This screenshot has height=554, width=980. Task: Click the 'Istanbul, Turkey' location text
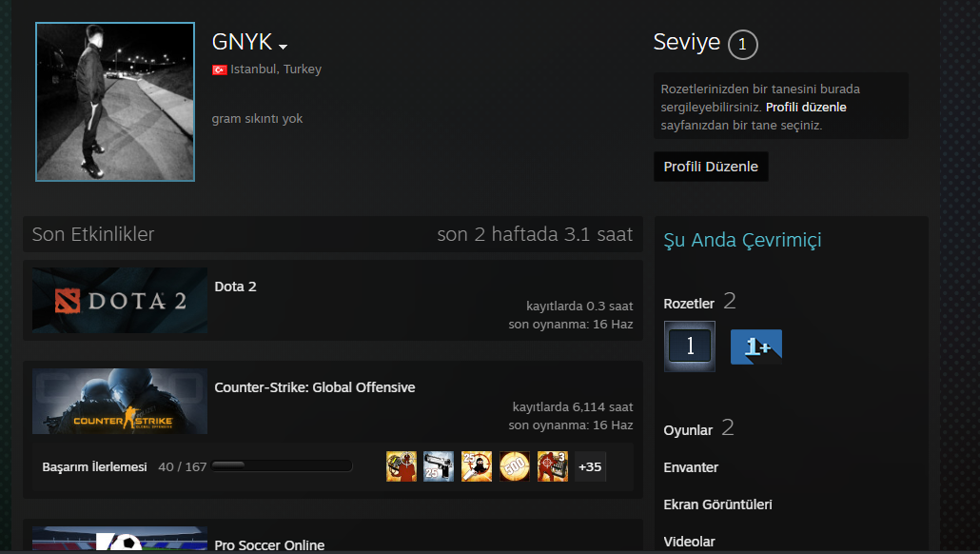[276, 69]
